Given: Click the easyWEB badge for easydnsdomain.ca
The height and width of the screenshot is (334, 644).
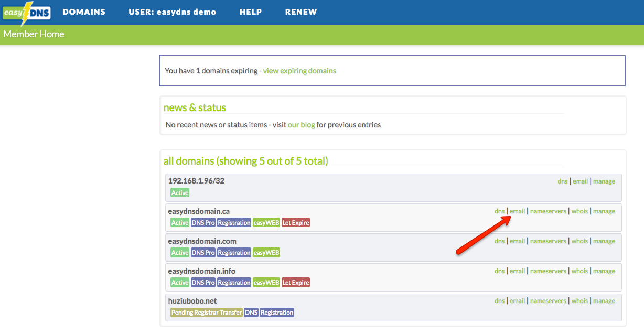Looking at the screenshot, I should (x=266, y=223).
